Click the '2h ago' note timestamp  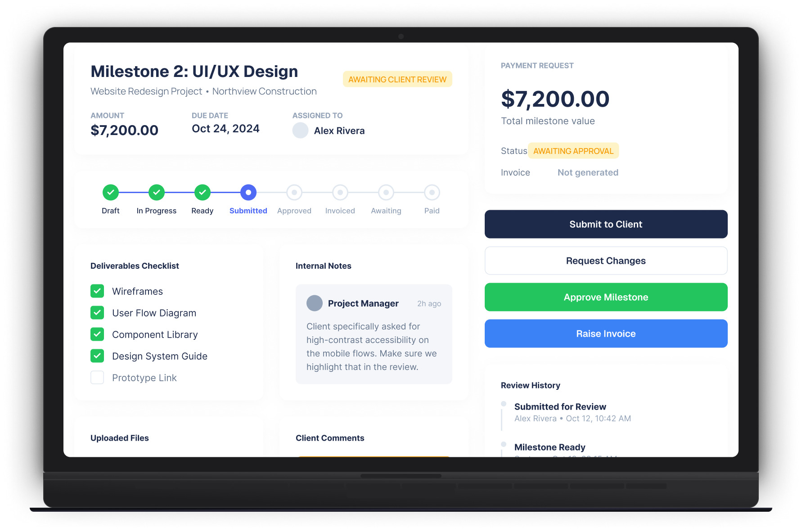(429, 304)
